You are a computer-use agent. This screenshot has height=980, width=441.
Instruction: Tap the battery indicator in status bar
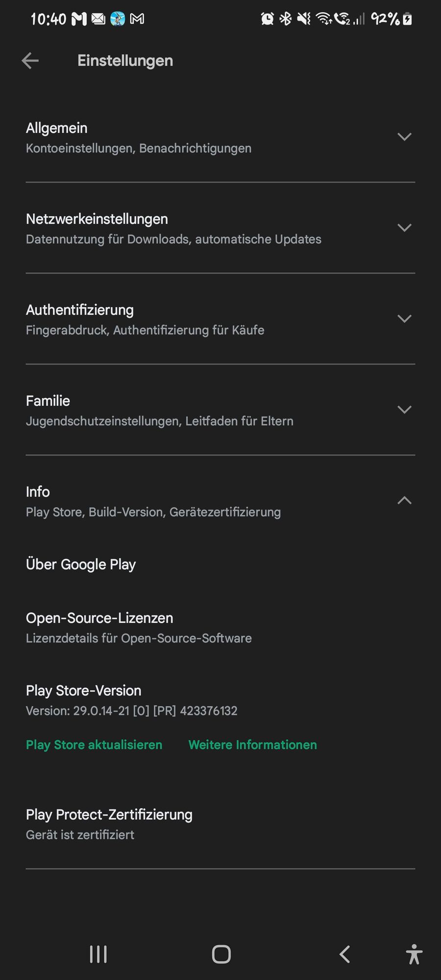click(407, 19)
